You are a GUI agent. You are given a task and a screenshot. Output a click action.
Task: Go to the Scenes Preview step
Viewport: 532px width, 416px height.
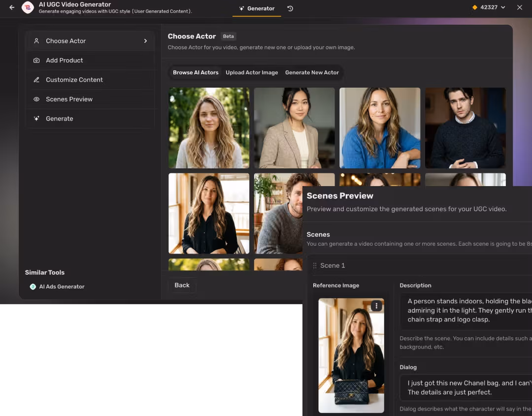(x=90, y=99)
